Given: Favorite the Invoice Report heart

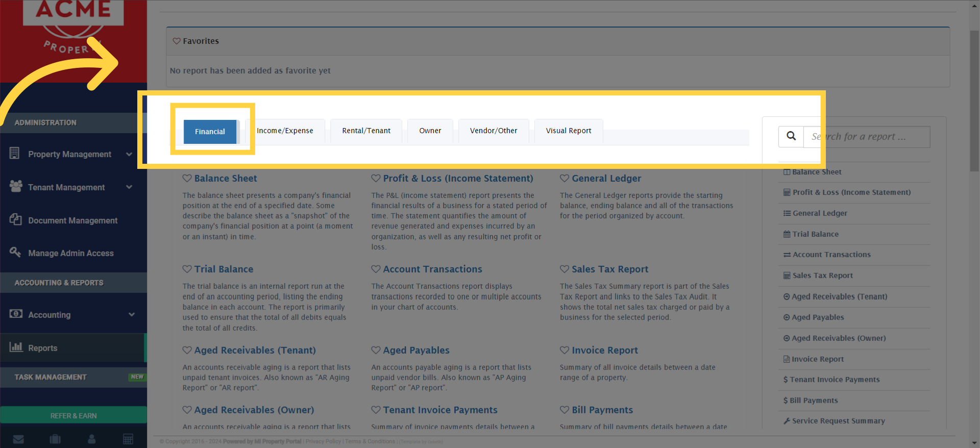Looking at the screenshot, I should tap(565, 350).
